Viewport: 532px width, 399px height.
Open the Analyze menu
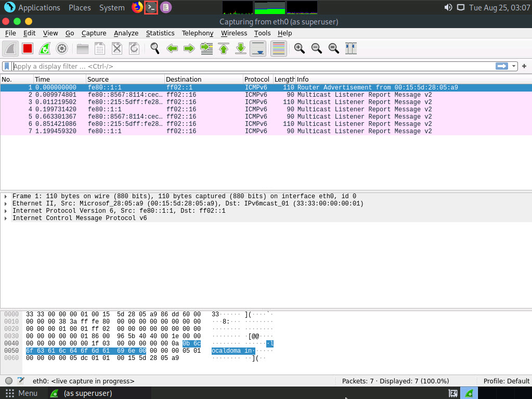(126, 33)
